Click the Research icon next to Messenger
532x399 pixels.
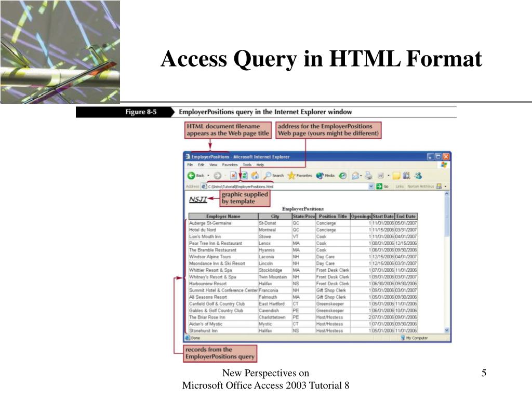coord(406,176)
